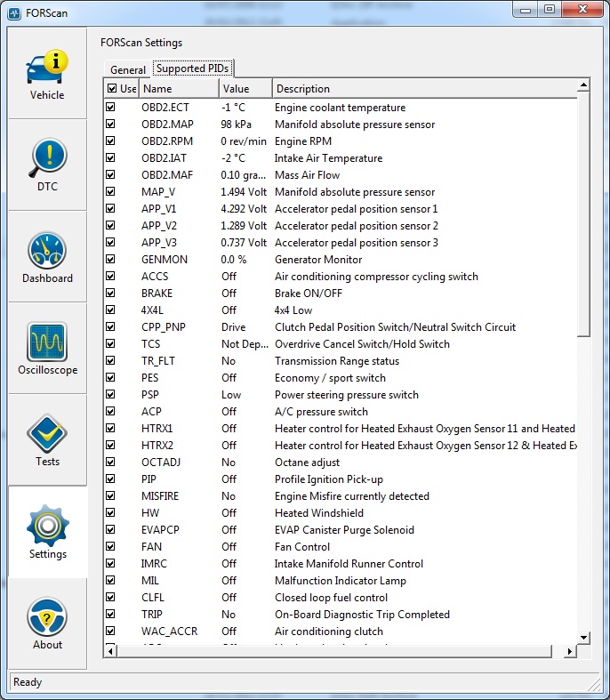The height and width of the screenshot is (700, 610).
Task: Click the horizontal scrollbar right arrow
Action: point(569,651)
